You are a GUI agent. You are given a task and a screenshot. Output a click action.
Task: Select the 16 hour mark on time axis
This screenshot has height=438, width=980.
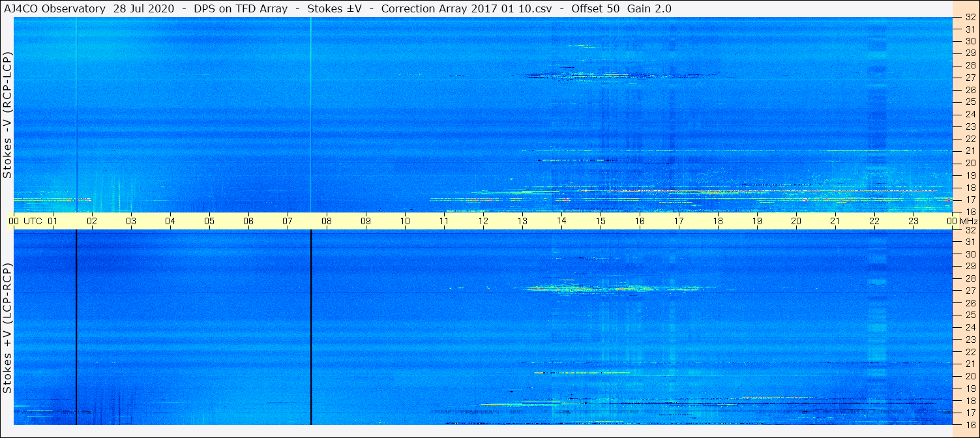[x=640, y=222]
